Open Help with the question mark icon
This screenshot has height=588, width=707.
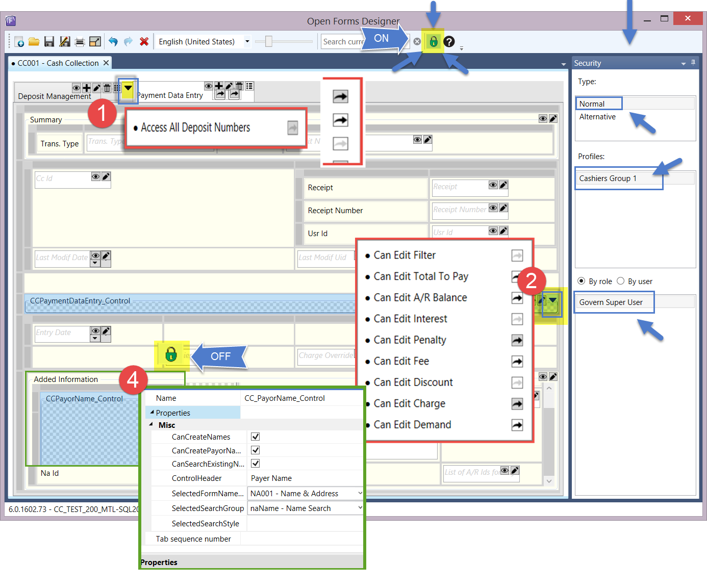click(x=449, y=41)
